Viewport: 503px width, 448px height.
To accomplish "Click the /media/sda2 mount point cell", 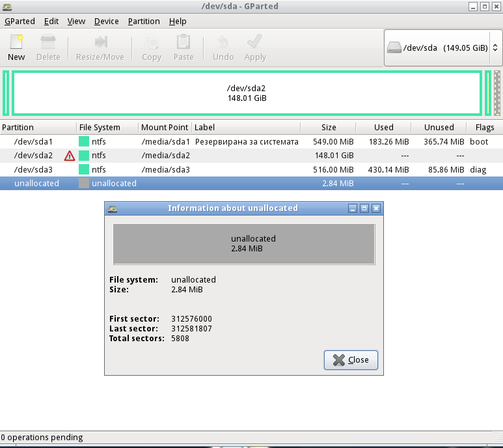I will (x=165, y=156).
